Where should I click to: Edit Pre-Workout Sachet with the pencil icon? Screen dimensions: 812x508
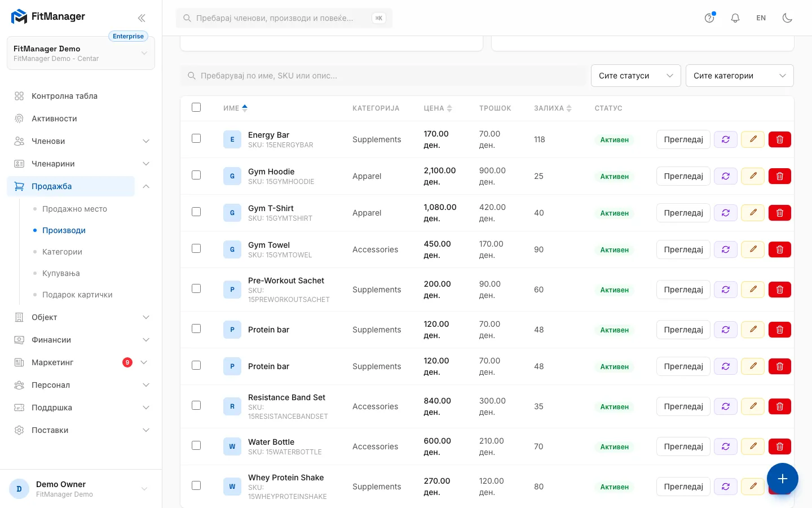click(753, 290)
